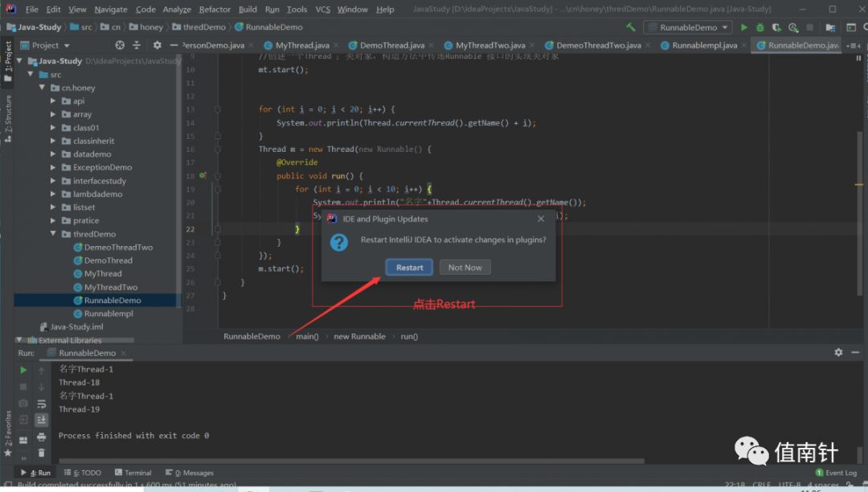Viewport: 868px width, 492px height.
Task: Click the Stop square icon in top toolbar
Action: coord(810,27)
